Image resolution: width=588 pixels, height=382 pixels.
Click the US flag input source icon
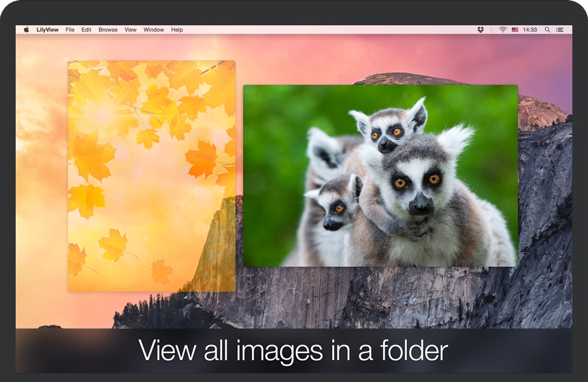point(515,30)
